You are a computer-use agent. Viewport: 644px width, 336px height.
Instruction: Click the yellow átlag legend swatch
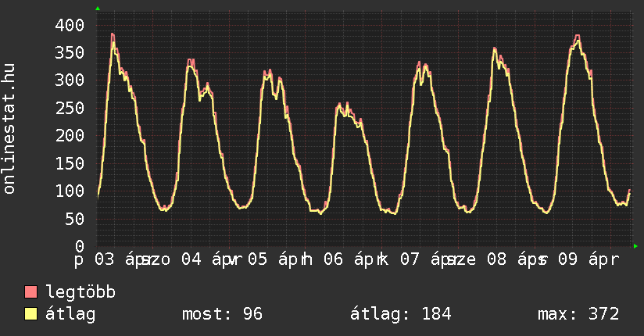point(31,314)
